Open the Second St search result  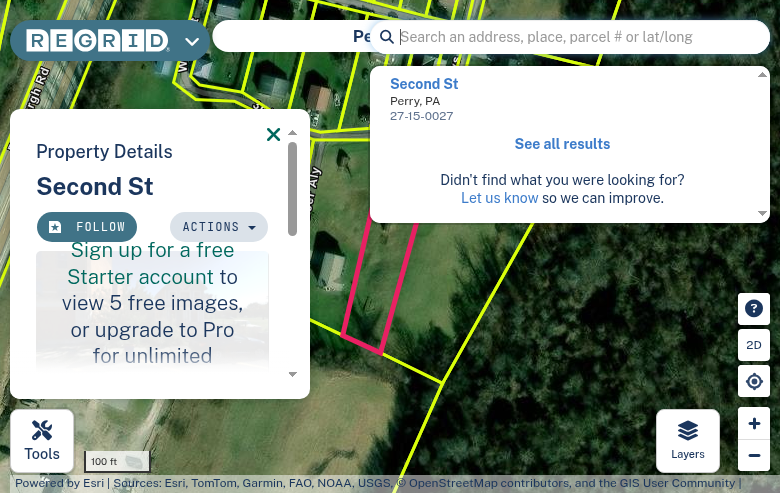pos(424,84)
